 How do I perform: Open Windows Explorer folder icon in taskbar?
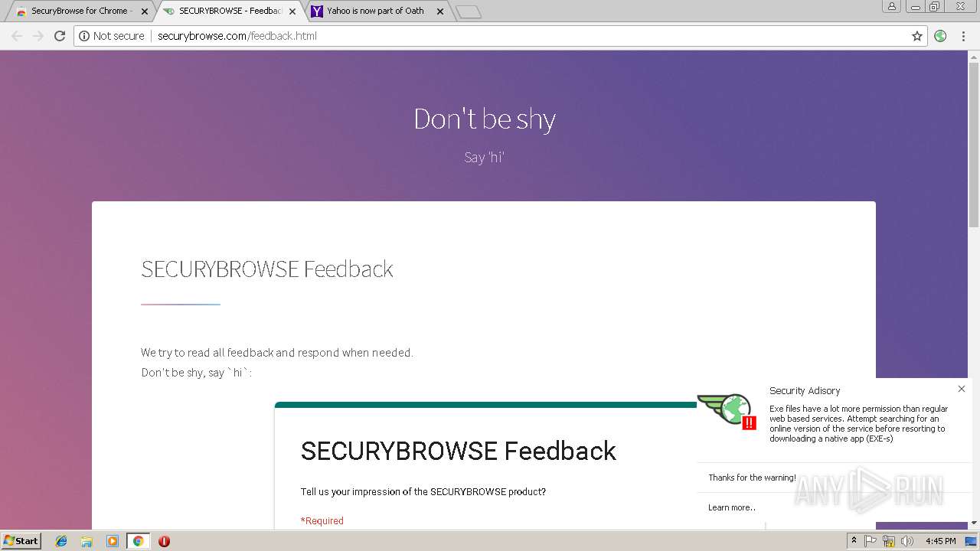click(x=87, y=541)
